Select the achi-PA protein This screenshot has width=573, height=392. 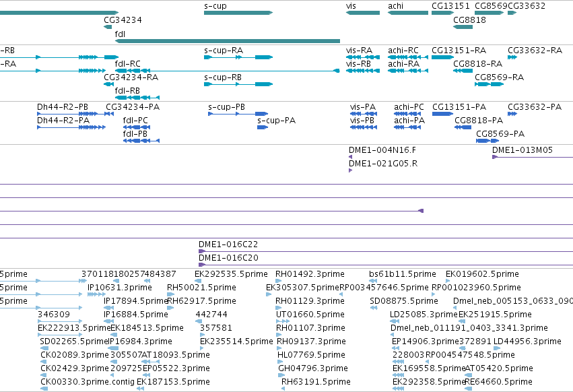407,127
